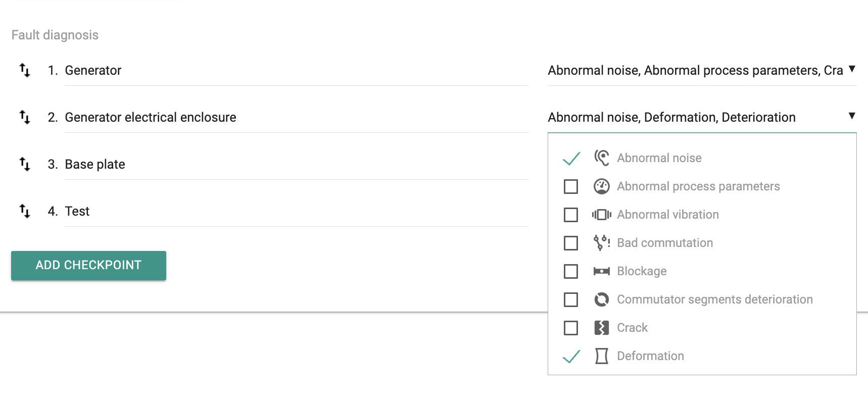
Task: Click the reorder arrows beside Base plate
Action: (x=24, y=164)
